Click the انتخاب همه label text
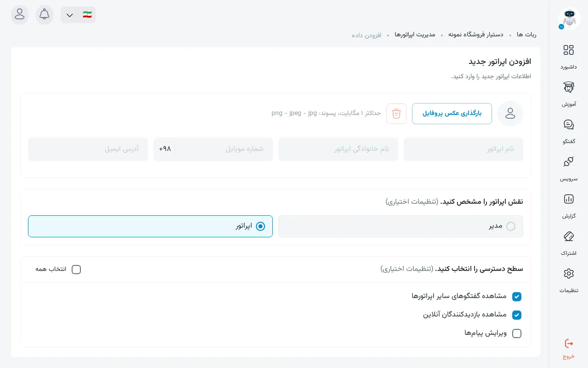This screenshot has width=588, height=368. 51,269
